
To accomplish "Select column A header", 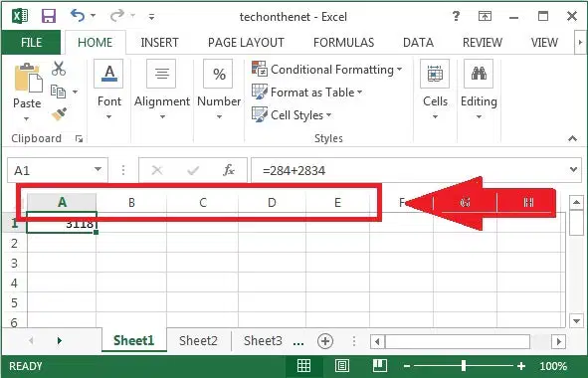I will pos(62,203).
